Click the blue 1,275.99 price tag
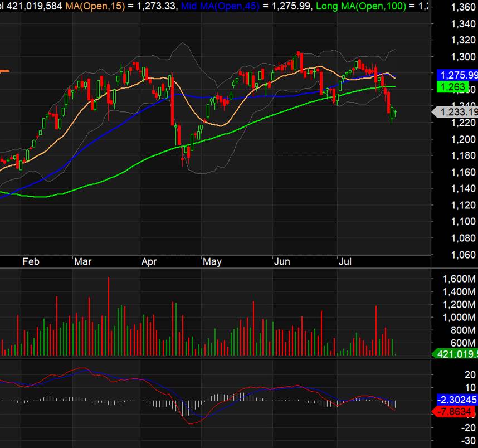The image size is (478, 448). coord(457,75)
